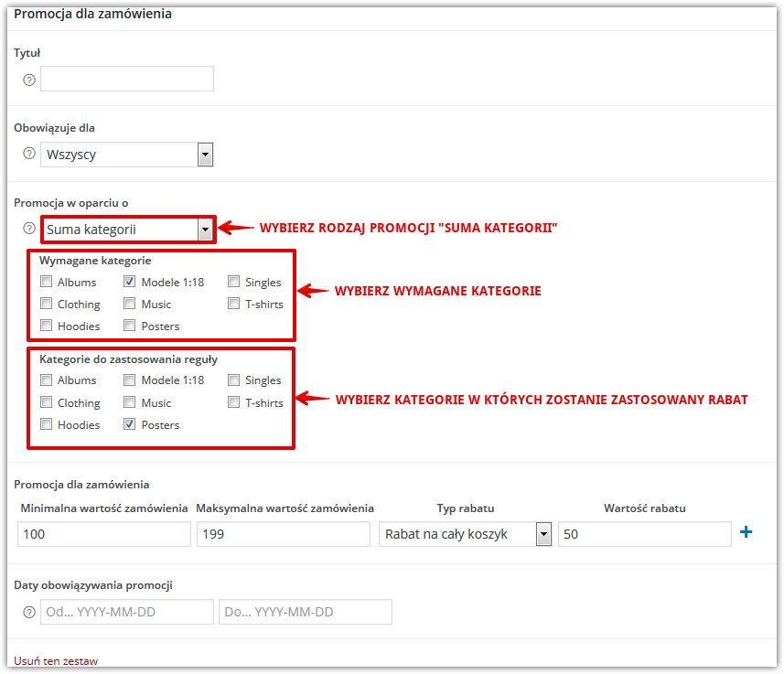Click the Usuń ten zestaw link
The height and width of the screenshot is (674, 784).
[x=56, y=661]
